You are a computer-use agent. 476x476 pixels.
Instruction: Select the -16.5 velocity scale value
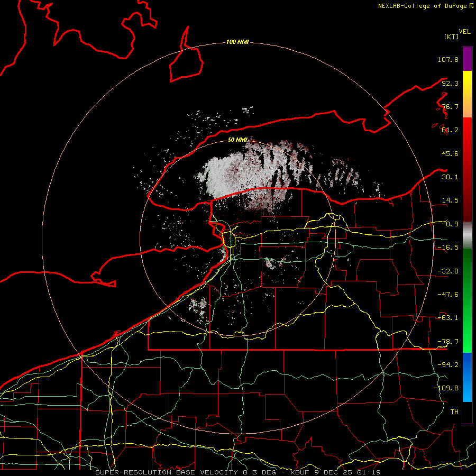(x=448, y=248)
